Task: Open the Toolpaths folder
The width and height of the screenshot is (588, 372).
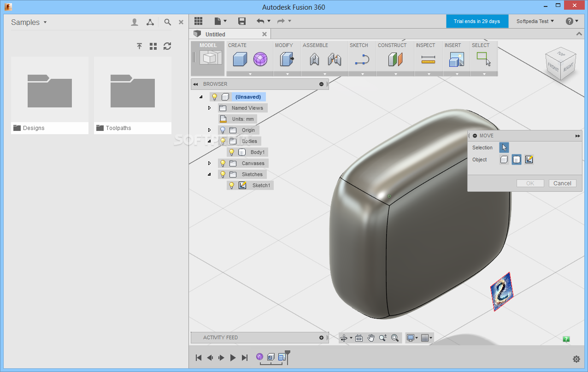Action: (x=133, y=95)
